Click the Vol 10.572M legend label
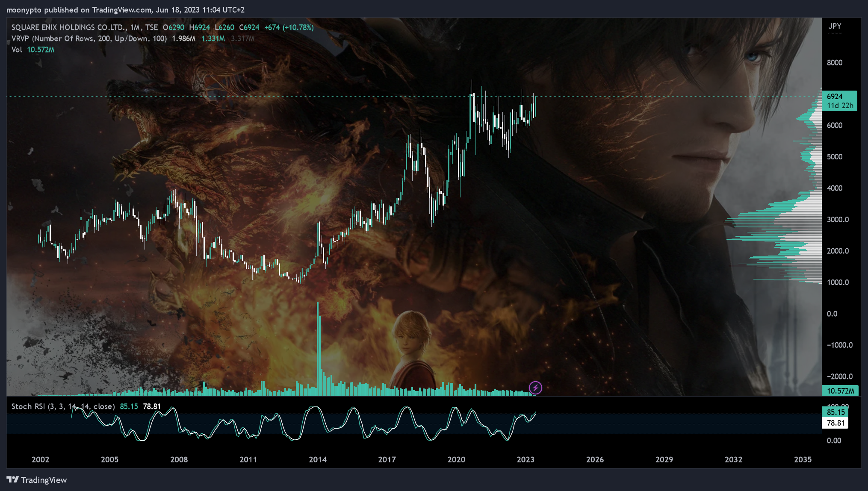This screenshot has width=868, height=491. (32, 50)
